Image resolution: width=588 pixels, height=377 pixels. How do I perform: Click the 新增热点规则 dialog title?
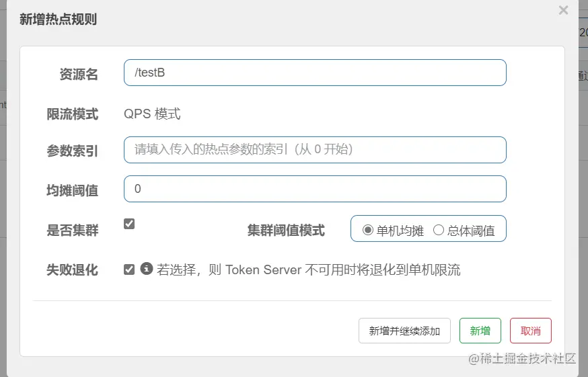tap(58, 19)
